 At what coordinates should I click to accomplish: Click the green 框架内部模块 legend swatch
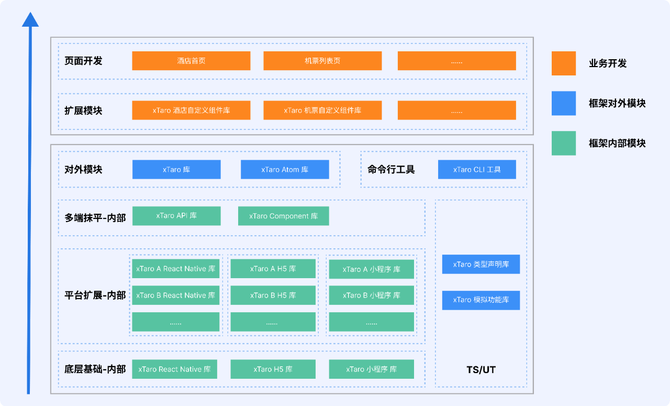pos(563,143)
